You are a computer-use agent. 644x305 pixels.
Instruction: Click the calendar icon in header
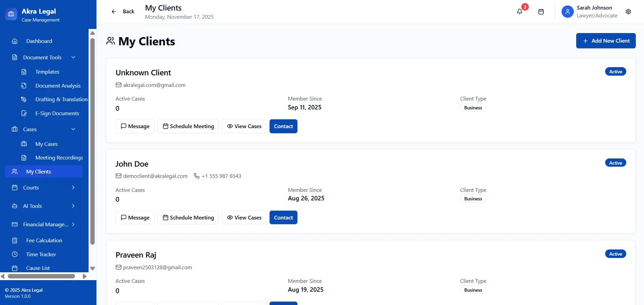(x=541, y=12)
